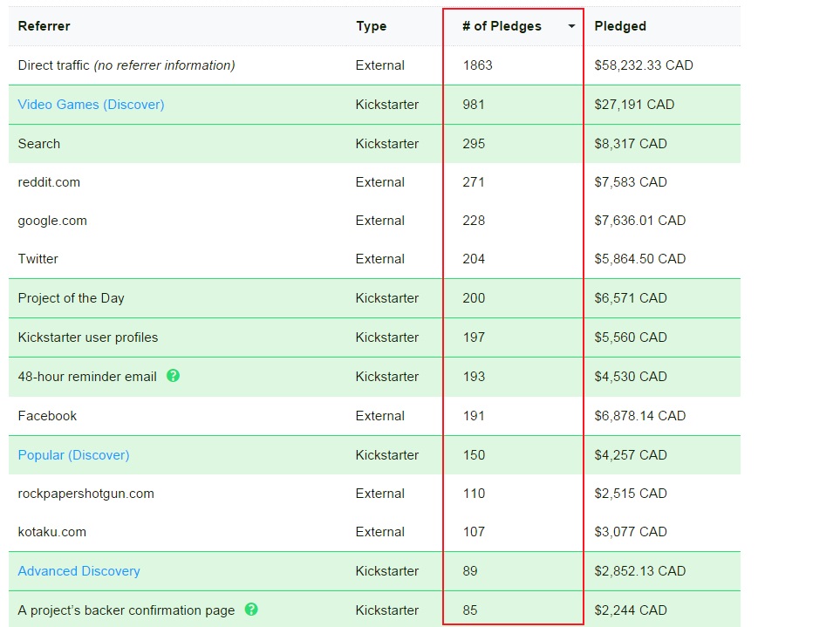
Task: Sort by the Referrer column header
Action: tap(44, 26)
